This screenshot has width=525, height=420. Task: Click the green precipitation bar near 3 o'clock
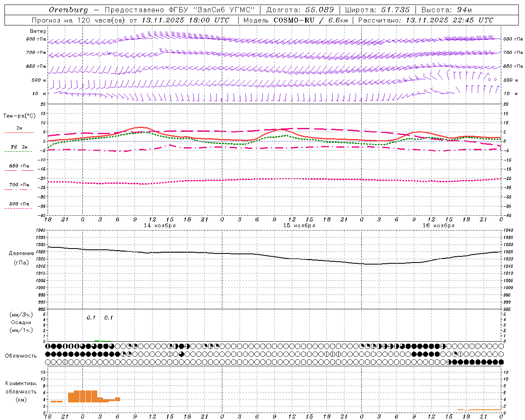[x=97, y=341]
